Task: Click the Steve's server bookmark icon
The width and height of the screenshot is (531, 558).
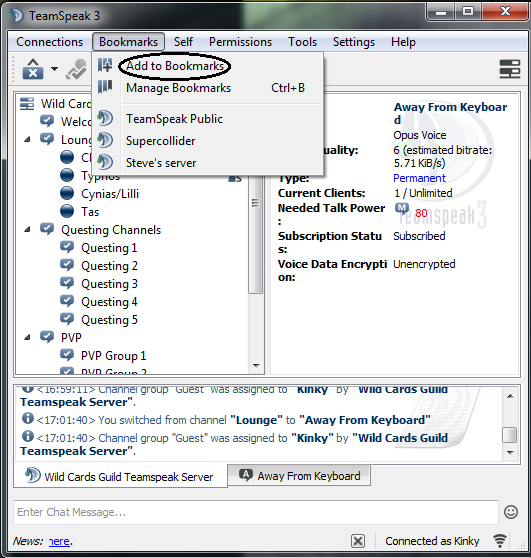Action: [105, 162]
